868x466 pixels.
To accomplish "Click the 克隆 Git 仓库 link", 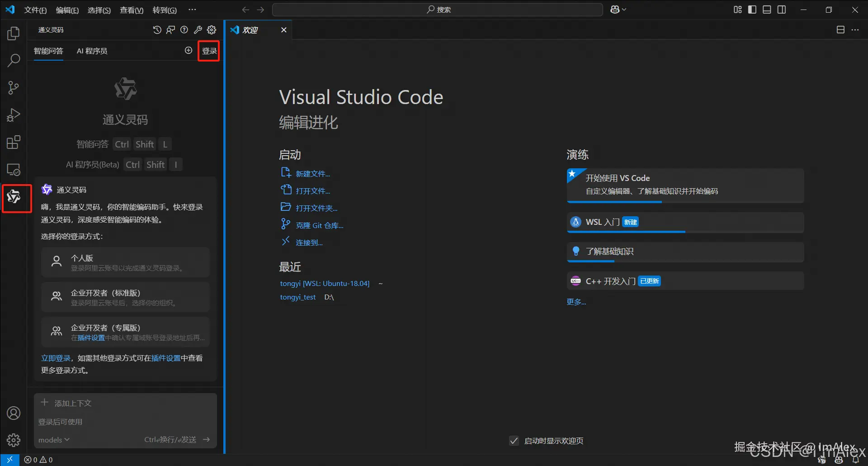I will pos(319,225).
